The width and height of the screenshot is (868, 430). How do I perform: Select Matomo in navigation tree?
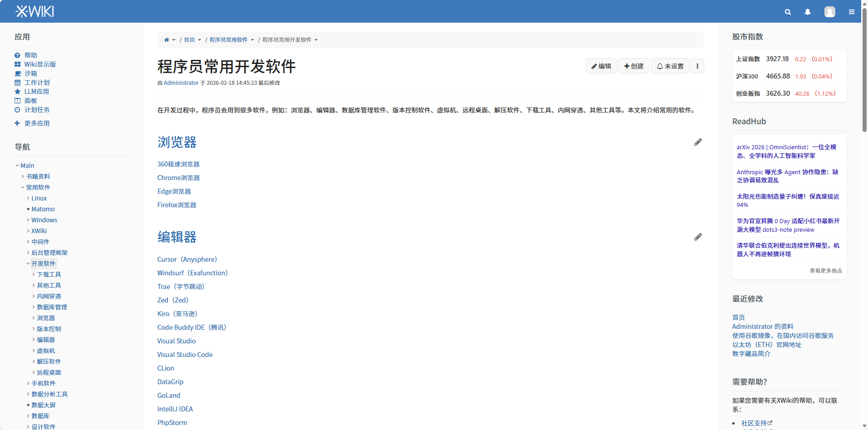tap(43, 209)
